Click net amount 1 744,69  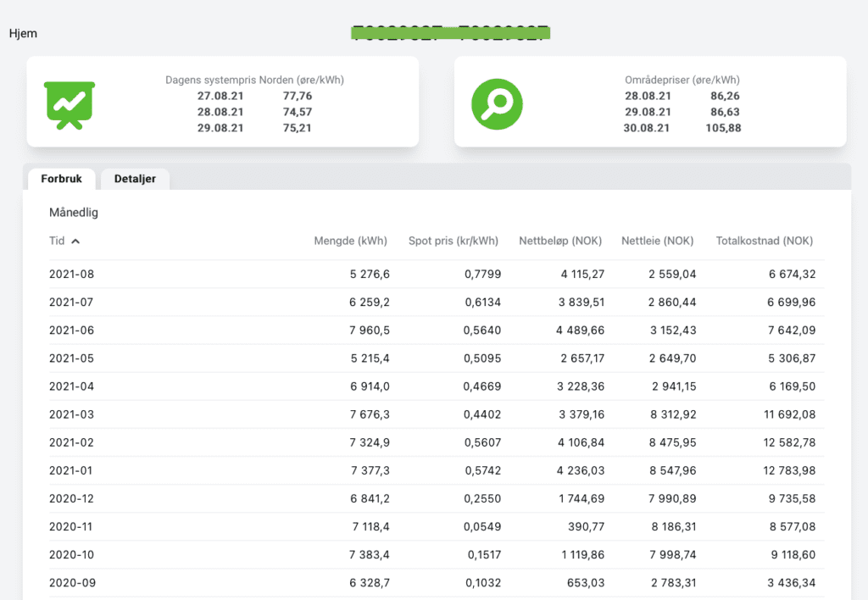pos(581,498)
